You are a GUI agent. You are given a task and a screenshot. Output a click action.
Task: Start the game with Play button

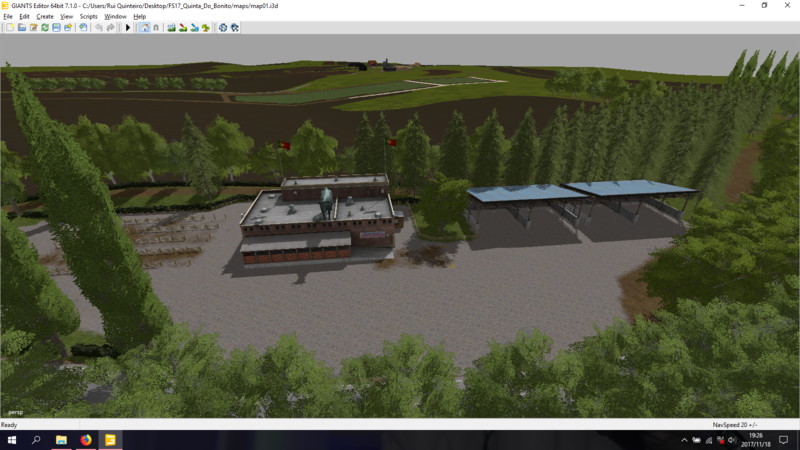(x=127, y=28)
